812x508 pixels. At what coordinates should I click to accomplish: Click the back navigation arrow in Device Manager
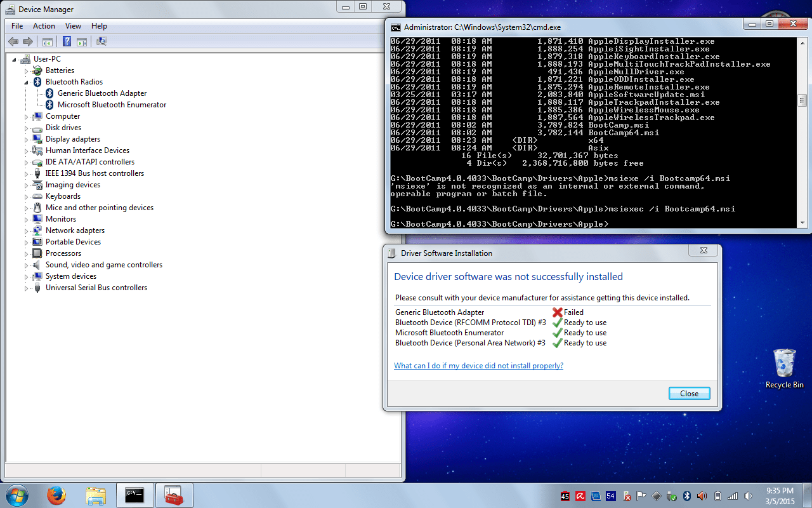[x=13, y=41]
